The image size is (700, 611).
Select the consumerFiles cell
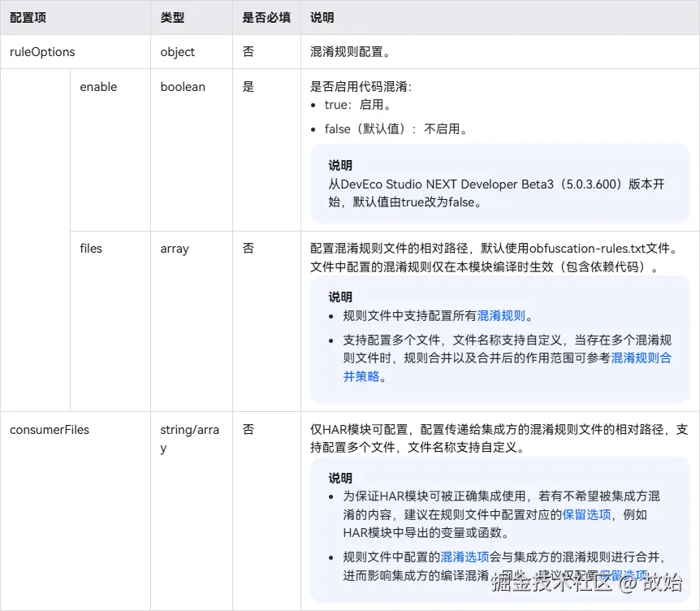[x=50, y=430]
